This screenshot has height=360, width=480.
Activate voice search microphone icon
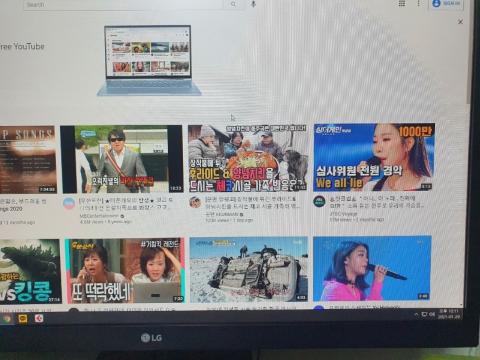coord(253,4)
